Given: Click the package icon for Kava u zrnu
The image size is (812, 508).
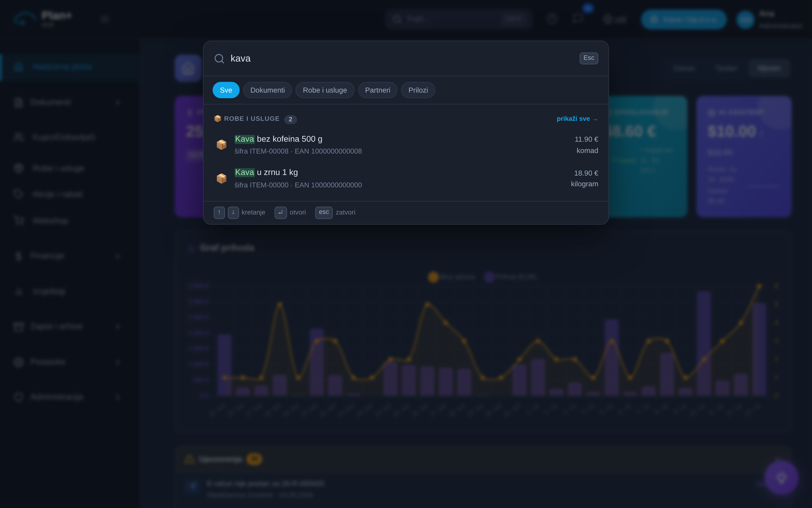Looking at the screenshot, I should tap(221, 178).
